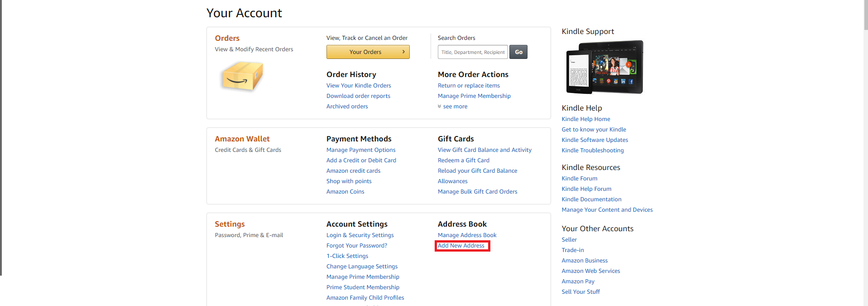
Task: Click the Amazon box package icon
Action: pos(242,76)
